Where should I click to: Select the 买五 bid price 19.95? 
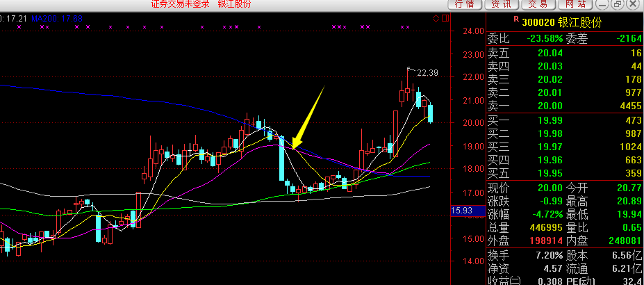[550, 173]
